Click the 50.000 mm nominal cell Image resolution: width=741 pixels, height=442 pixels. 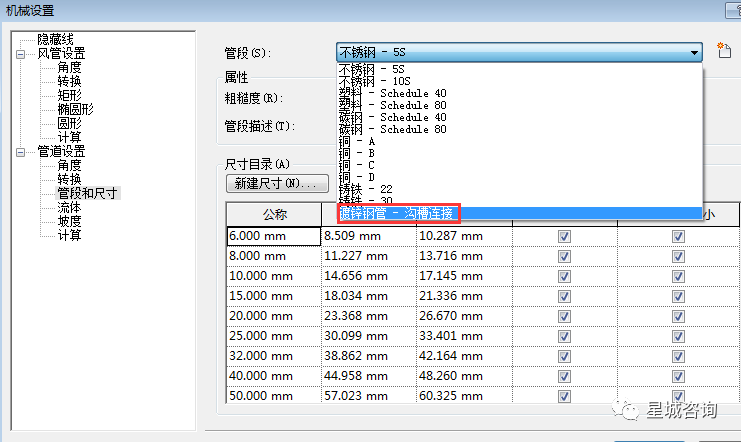pos(274,395)
